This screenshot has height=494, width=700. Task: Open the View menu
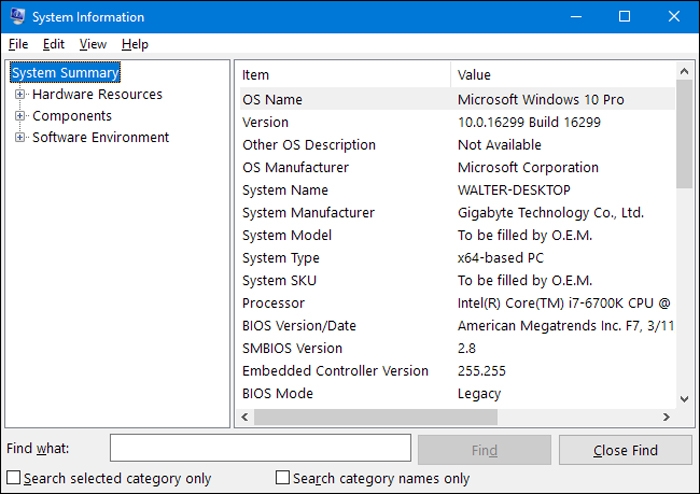pyautogui.click(x=93, y=44)
